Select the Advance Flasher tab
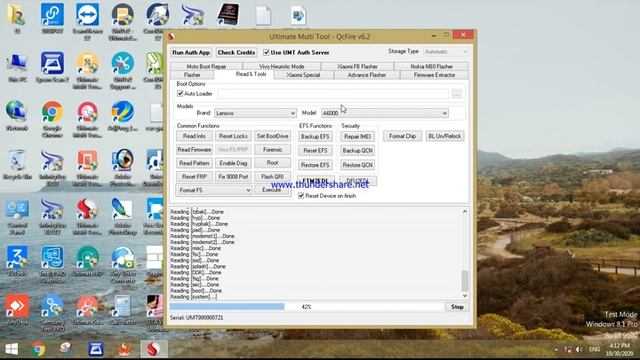The height and width of the screenshot is (360, 640). tap(367, 75)
